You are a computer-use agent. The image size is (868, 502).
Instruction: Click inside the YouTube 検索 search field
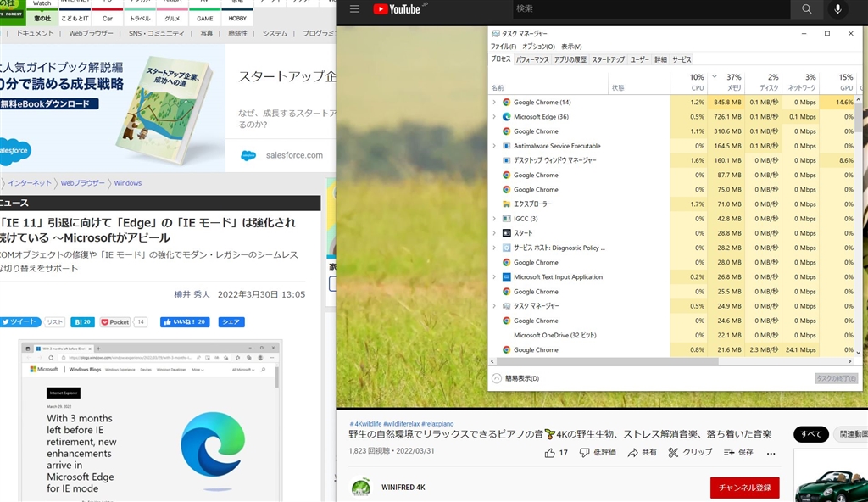pyautogui.click(x=652, y=8)
